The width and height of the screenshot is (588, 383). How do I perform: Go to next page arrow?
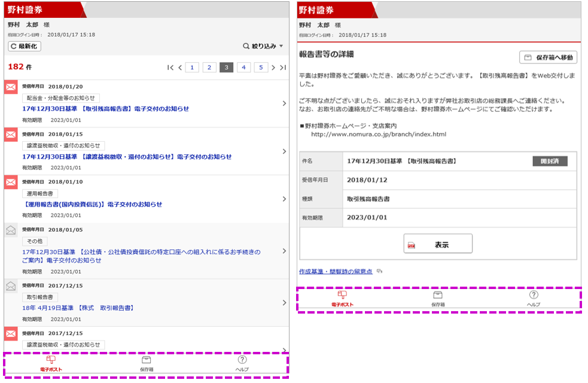tap(273, 68)
